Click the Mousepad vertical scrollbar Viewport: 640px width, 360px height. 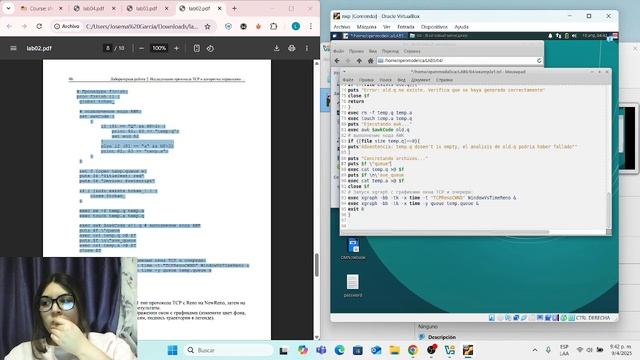609,210
